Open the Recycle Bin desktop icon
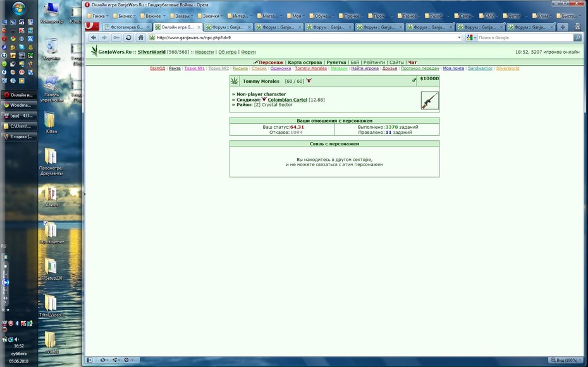588x367 pixels. click(51, 49)
